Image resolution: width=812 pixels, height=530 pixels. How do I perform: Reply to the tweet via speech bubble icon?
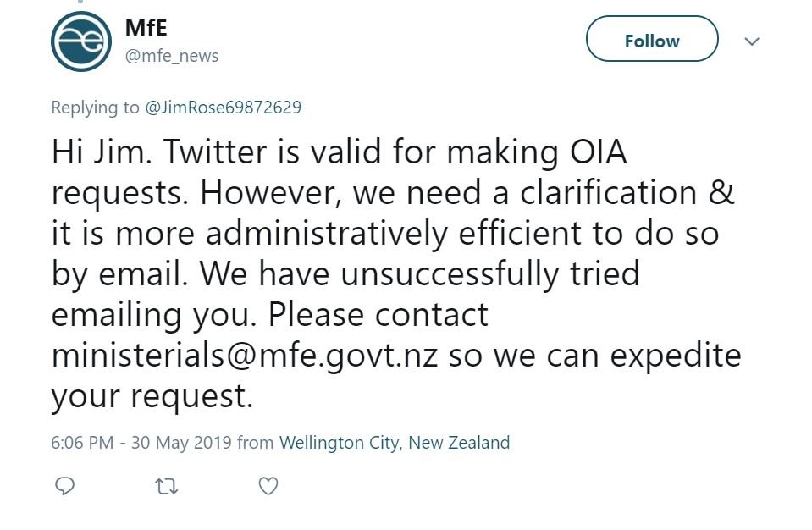[64, 486]
